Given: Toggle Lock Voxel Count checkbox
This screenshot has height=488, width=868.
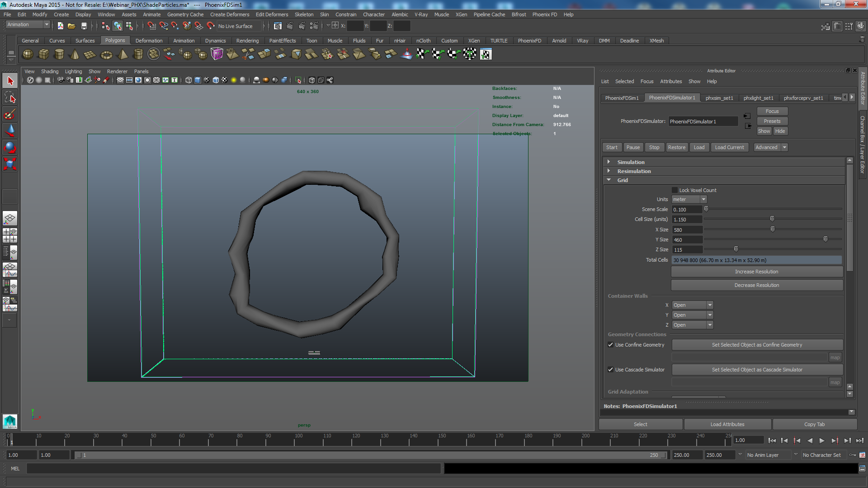Looking at the screenshot, I should [675, 190].
